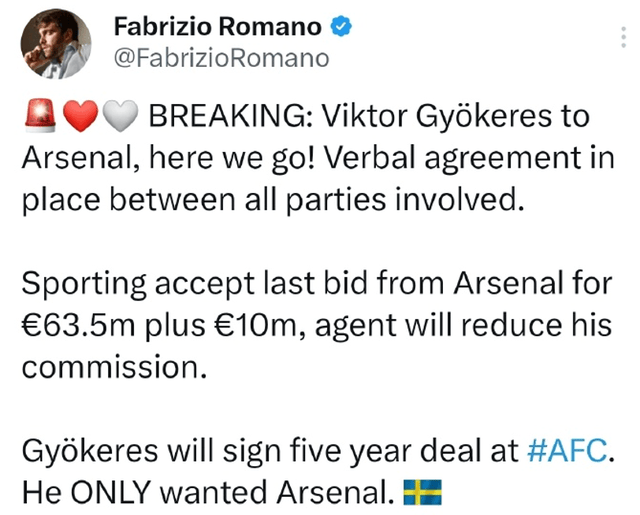Open the #AFC hashtag link
Screen dimensions: 640x515
click(x=565, y=450)
